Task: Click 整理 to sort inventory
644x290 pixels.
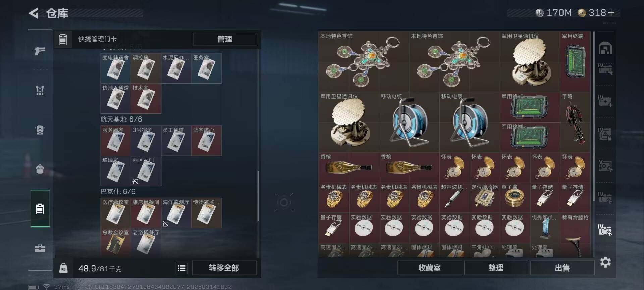Action: pos(496,268)
